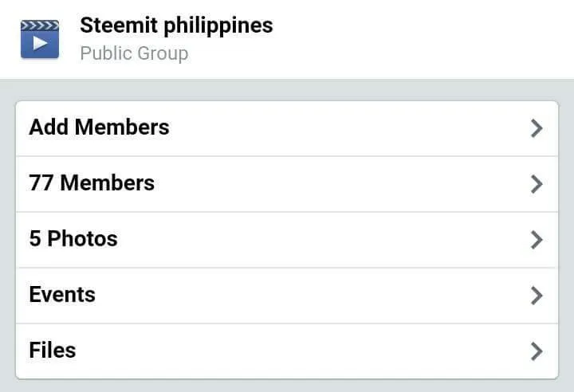Expand the chevron on the Files row
Screen dimensions: 574x392
click(537, 351)
